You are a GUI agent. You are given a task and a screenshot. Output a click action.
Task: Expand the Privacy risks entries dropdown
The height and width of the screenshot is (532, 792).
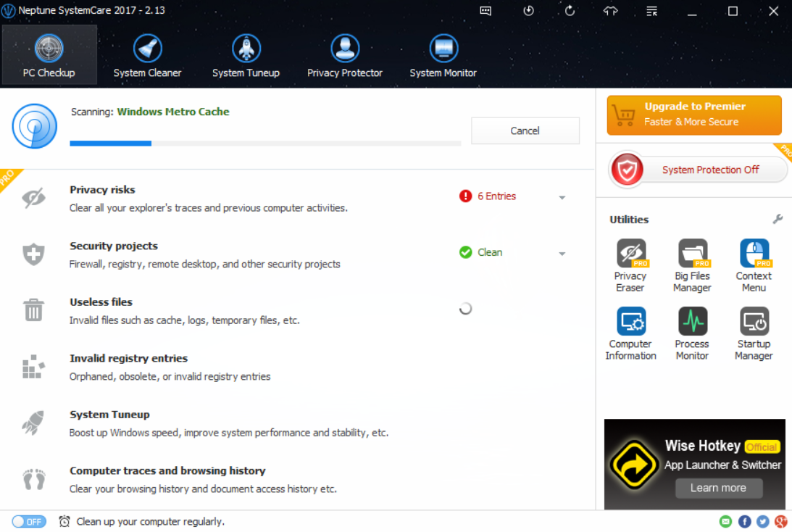point(562,198)
